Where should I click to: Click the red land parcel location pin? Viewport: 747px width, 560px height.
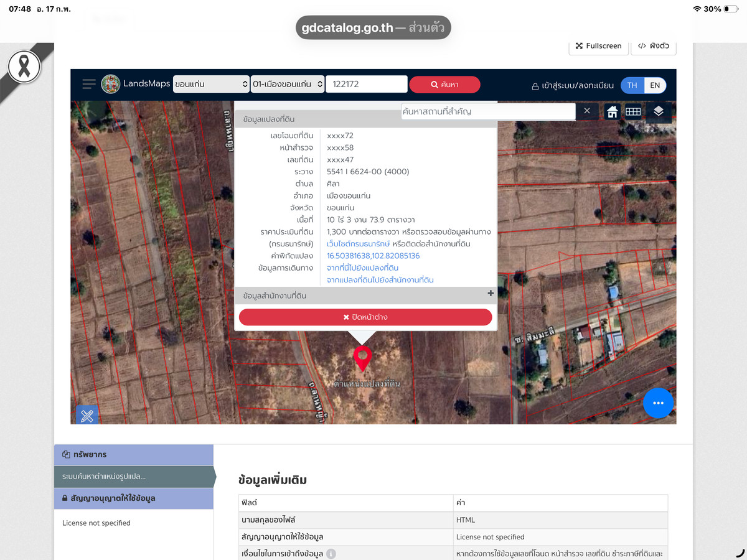pyautogui.click(x=362, y=358)
